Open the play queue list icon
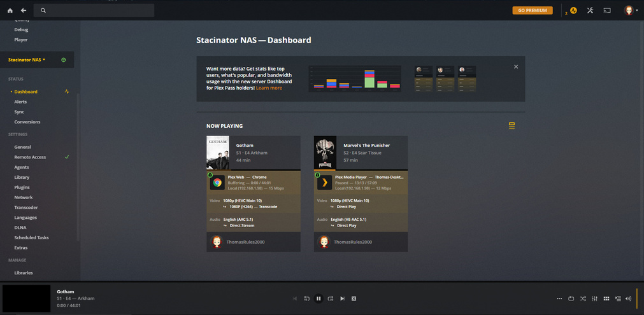The height and width of the screenshot is (315, 644). tap(618, 298)
